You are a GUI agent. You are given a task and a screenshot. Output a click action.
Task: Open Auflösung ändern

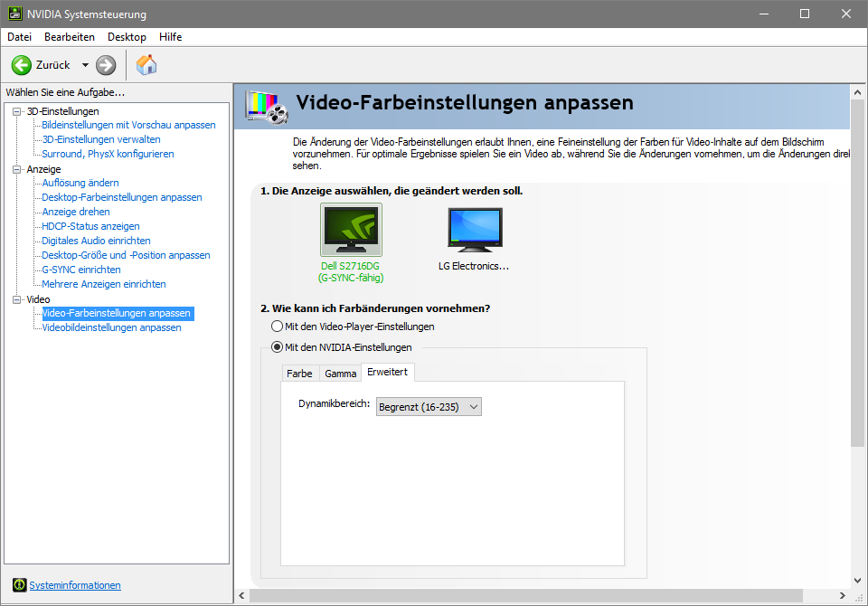(x=80, y=182)
